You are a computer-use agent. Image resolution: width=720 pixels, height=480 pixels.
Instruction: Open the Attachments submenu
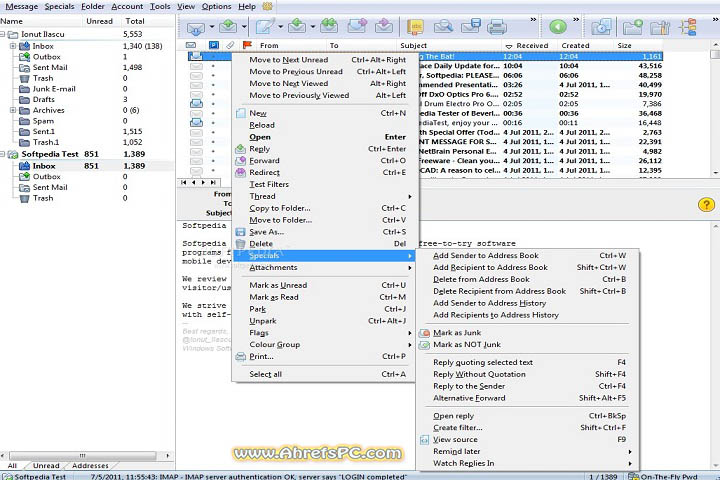[324, 267]
